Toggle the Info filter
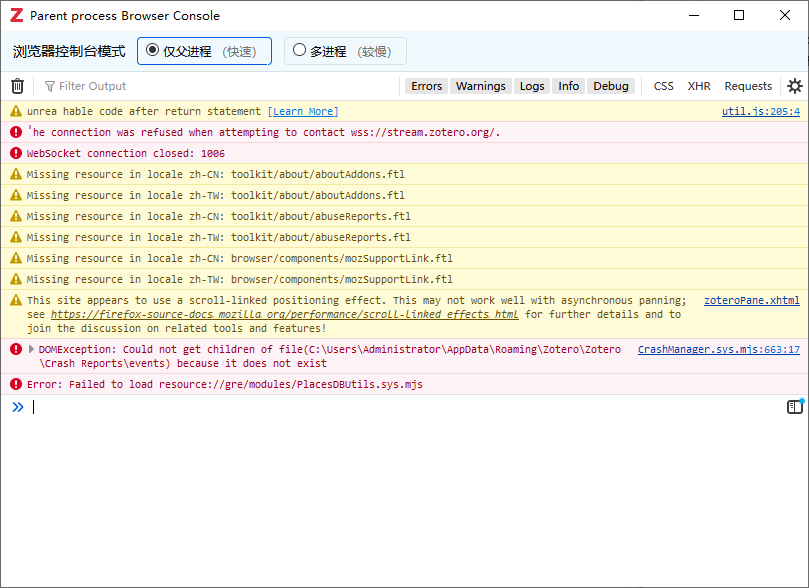 (569, 86)
